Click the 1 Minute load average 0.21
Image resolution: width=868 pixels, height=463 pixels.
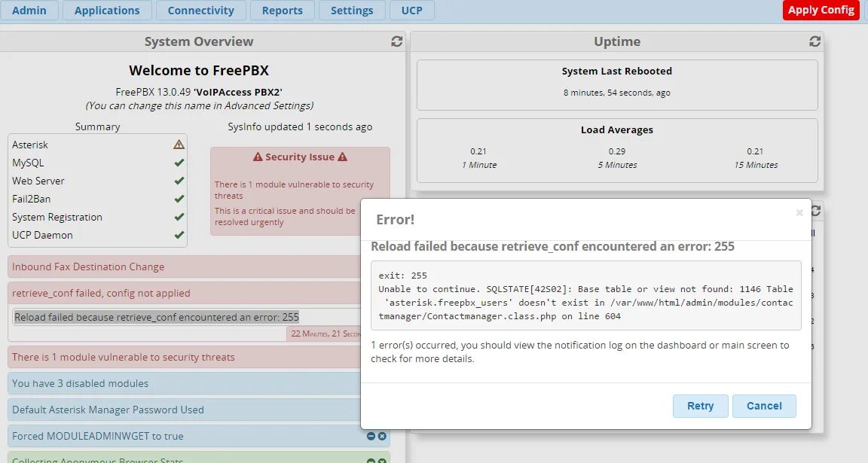coord(478,151)
